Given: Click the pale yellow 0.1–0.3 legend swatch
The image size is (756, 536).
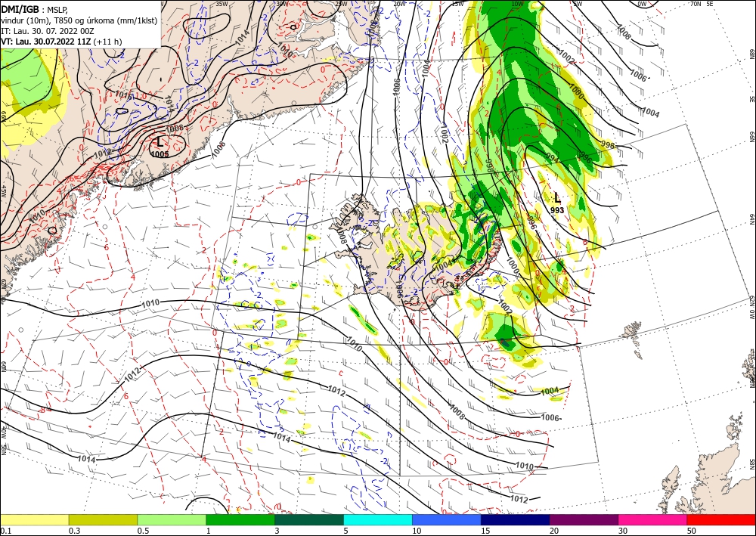Looking at the screenshot, I should tap(34, 519).
